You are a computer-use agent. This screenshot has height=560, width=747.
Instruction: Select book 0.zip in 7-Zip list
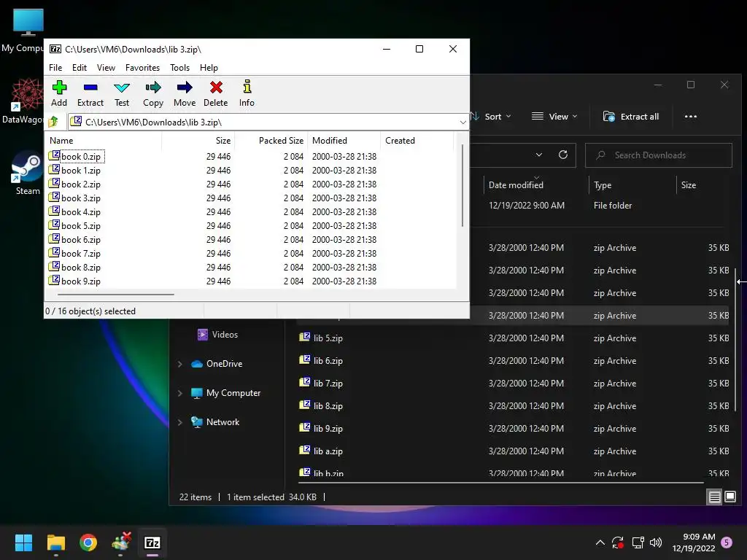[81, 157]
